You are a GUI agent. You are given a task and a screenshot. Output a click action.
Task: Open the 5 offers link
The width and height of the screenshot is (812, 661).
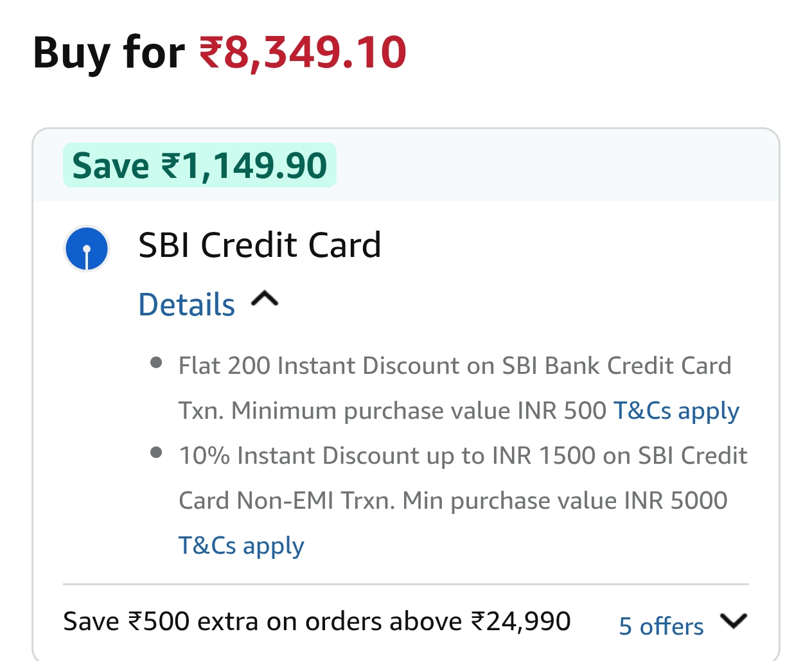661,626
